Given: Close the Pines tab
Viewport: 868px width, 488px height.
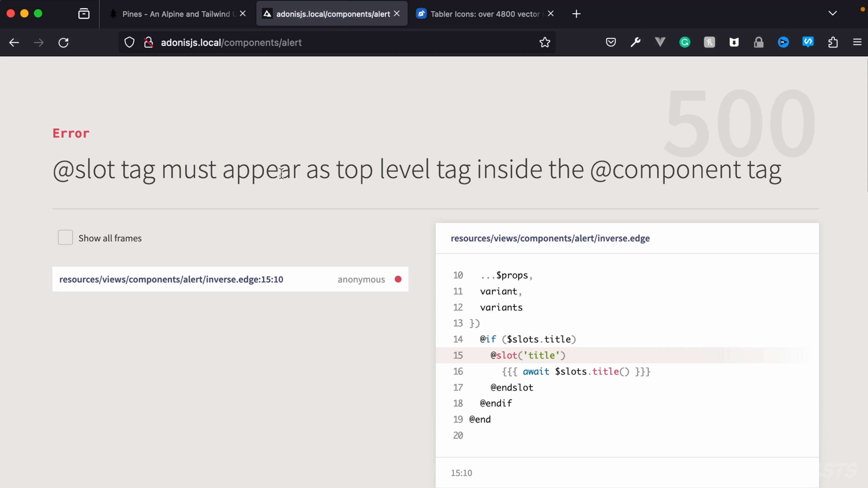Looking at the screenshot, I should pos(242,14).
